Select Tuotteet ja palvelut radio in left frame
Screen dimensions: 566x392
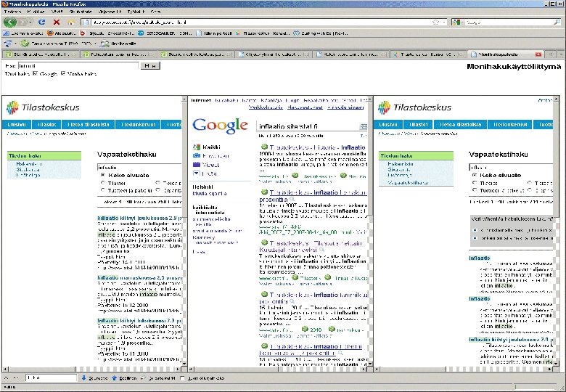point(103,190)
